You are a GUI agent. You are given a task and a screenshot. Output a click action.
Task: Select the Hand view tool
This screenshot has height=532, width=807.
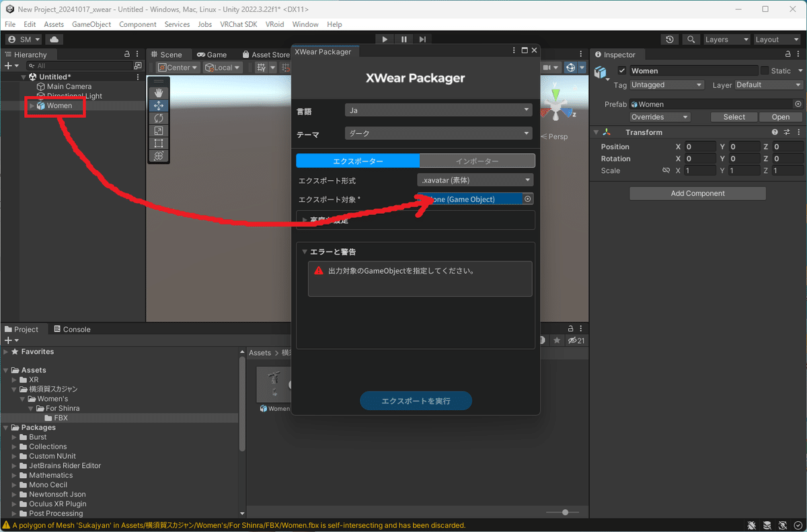[159, 93]
